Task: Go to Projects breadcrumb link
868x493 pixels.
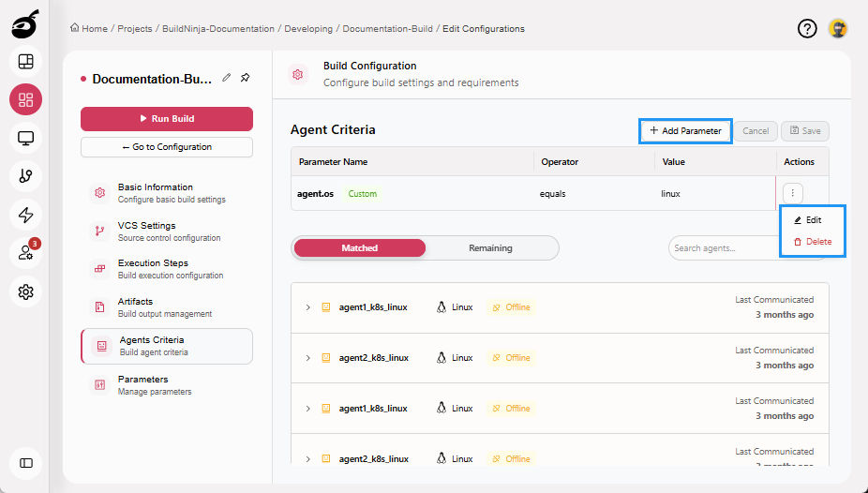Action: pos(135,29)
